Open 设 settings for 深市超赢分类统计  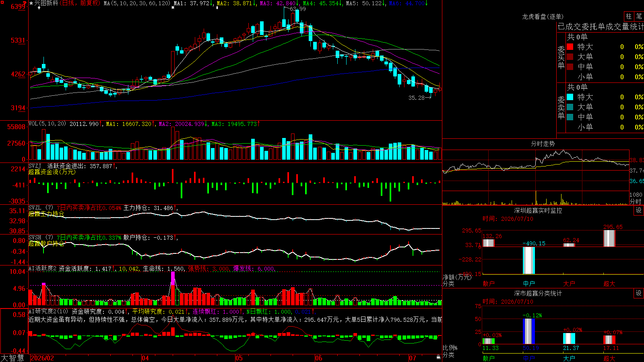coord(639,293)
